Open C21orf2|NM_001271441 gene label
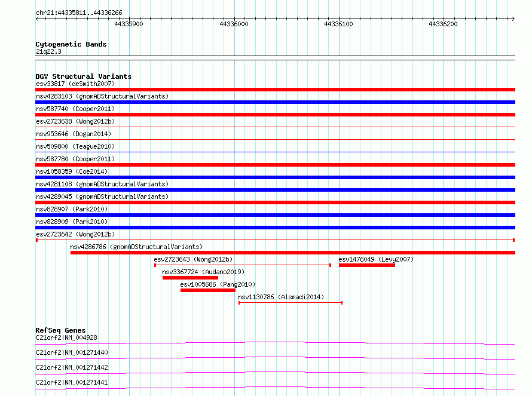Viewport: 532px width, 396px height. click(x=72, y=382)
